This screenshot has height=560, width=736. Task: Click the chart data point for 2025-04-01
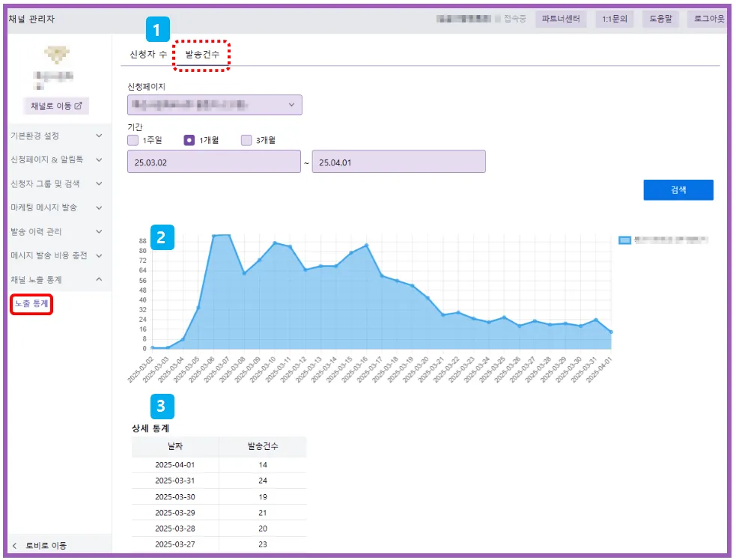[611, 332]
